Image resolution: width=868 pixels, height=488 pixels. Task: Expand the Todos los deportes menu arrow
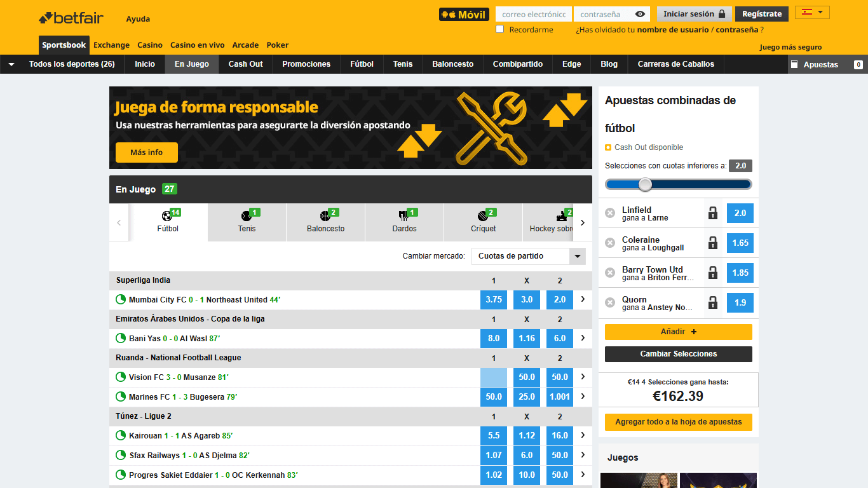point(11,64)
